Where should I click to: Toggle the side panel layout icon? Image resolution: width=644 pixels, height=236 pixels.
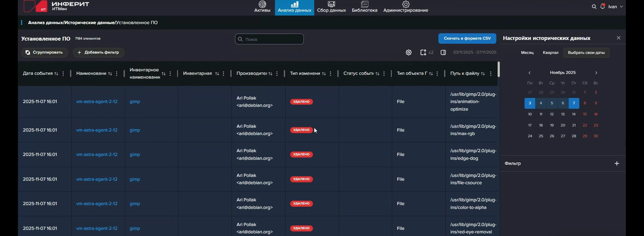tap(443, 52)
